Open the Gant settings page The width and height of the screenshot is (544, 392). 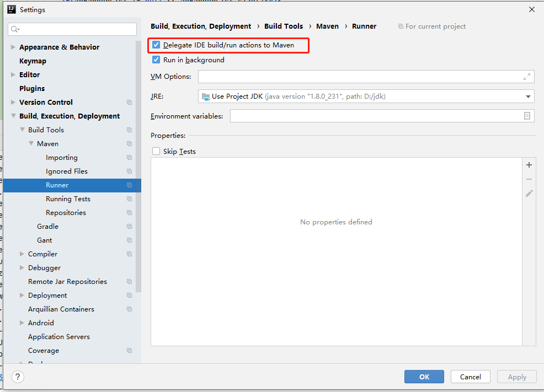pyautogui.click(x=44, y=240)
